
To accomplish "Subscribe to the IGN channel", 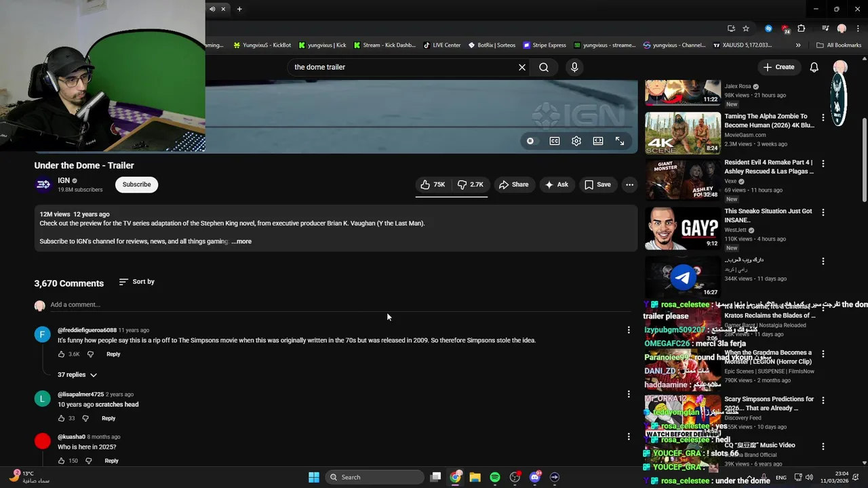I will [x=136, y=184].
